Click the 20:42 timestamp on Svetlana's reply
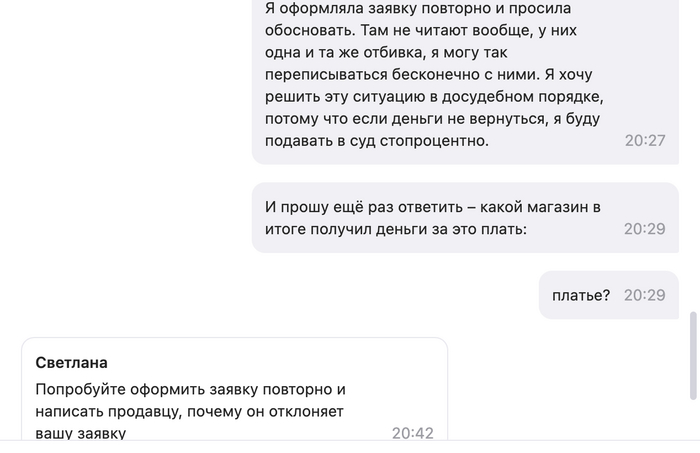Viewport: 700px width, 453px height. (412, 433)
